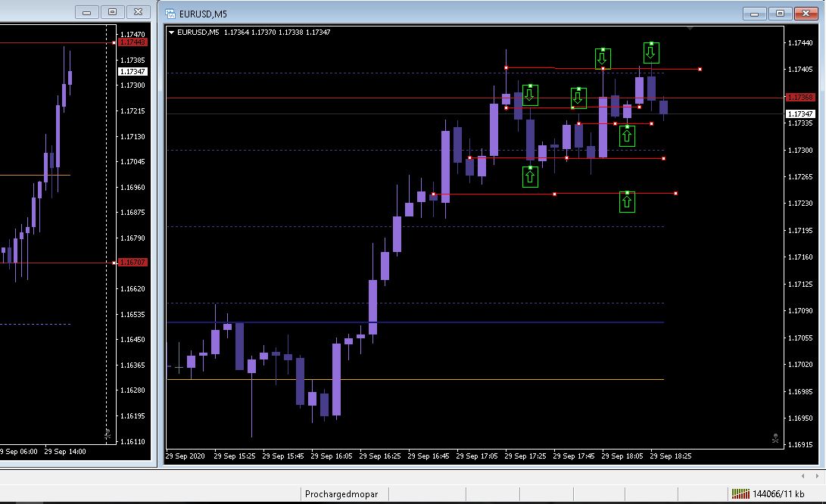Click the 29 Sep 17:05 time label
826x504 pixels.
point(477,456)
